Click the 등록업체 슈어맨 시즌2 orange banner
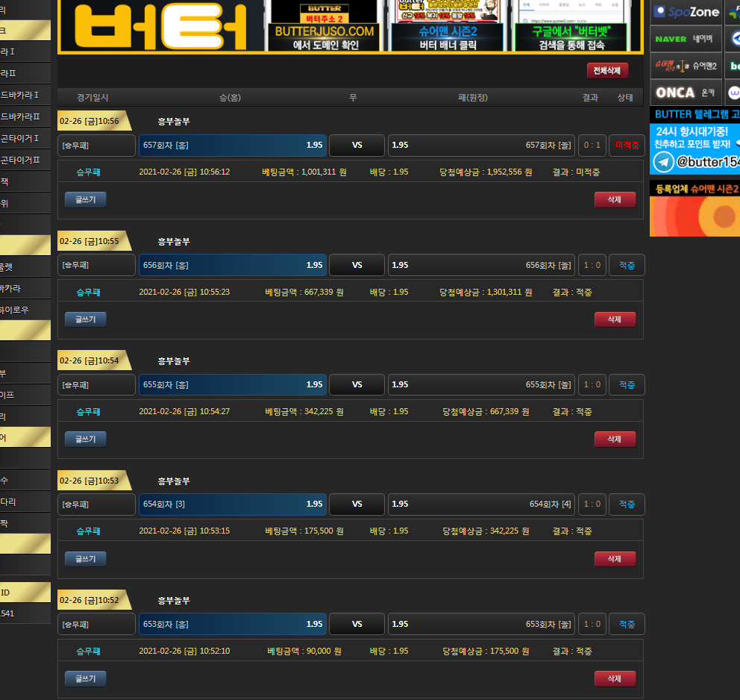 coord(694,209)
